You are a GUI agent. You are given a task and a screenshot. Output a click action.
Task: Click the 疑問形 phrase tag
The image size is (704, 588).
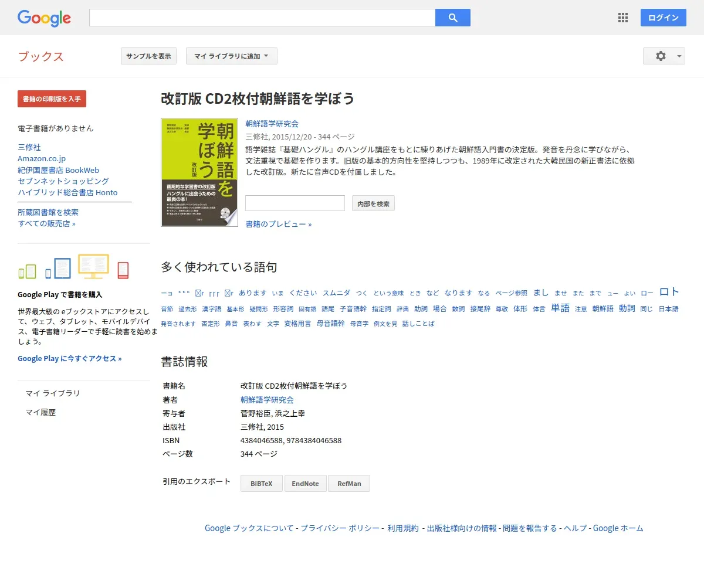259,309
